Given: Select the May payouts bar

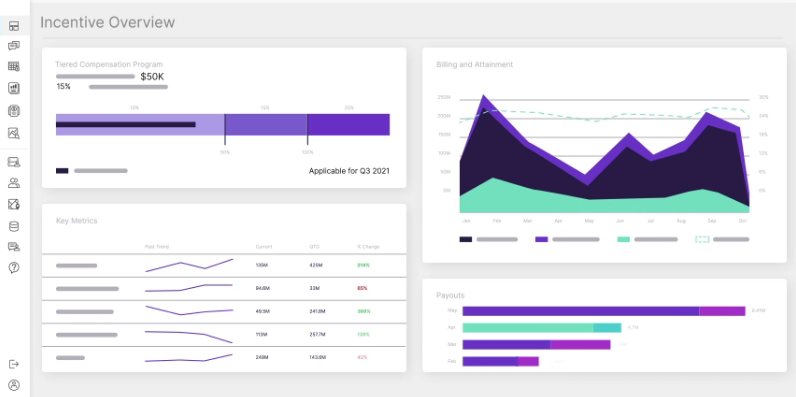Looking at the screenshot, I should point(604,311).
